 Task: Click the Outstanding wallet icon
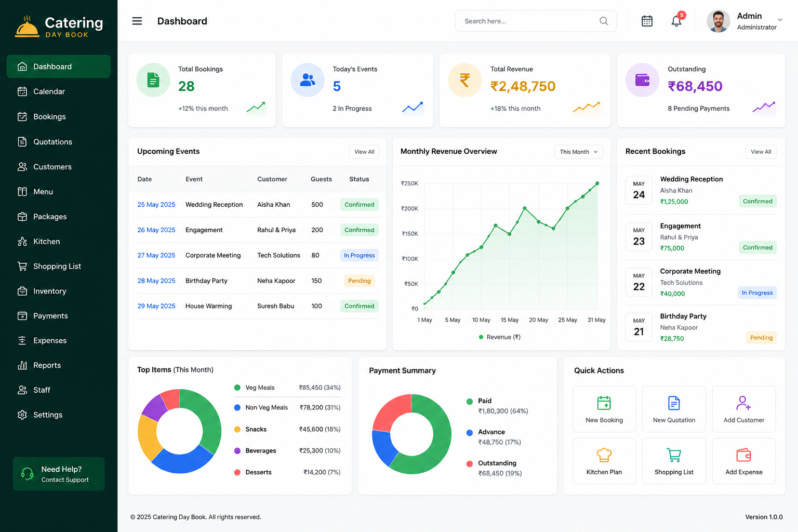click(x=643, y=80)
